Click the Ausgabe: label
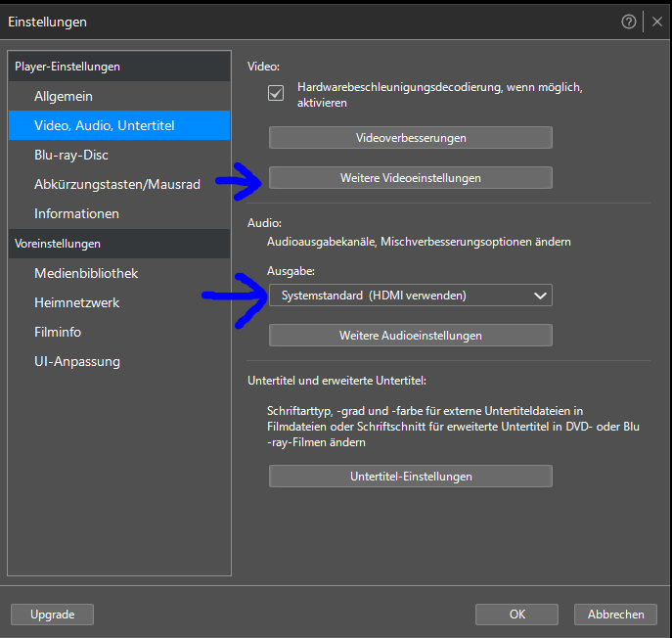 [291, 271]
